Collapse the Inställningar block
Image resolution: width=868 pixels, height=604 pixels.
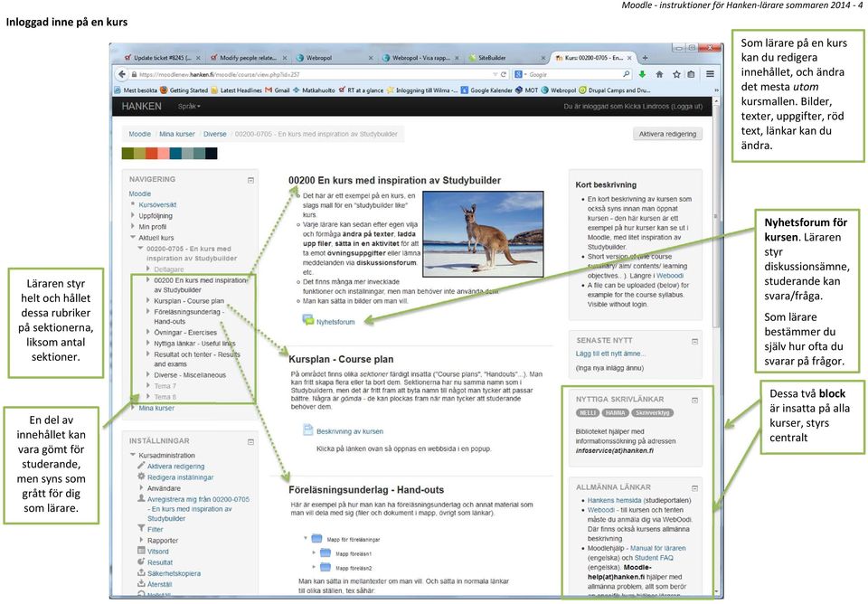coord(250,442)
